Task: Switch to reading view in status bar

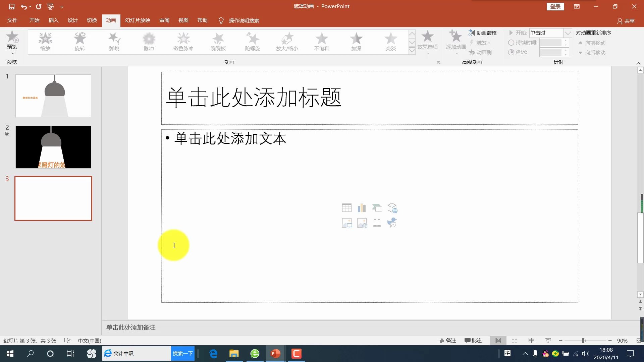Action: pos(531,341)
